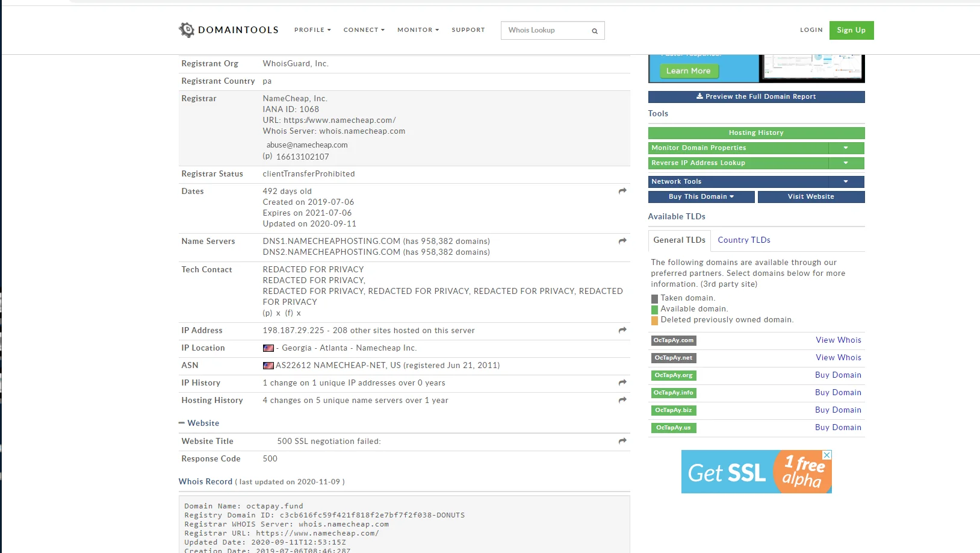Viewport: 980px width, 553px height.
Task: Go to Support page
Action: pyautogui.click(x=468, y=30)
